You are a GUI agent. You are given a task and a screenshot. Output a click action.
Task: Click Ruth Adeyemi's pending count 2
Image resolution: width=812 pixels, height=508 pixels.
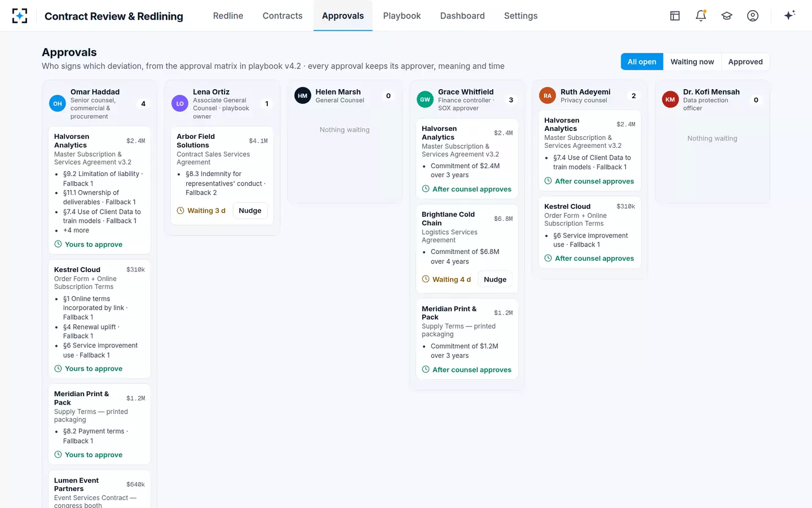634,96
